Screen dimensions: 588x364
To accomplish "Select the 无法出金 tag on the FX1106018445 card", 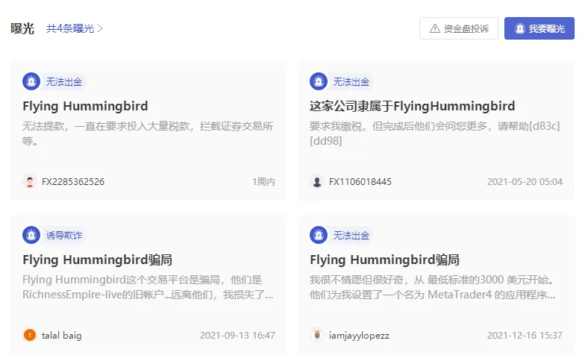I will point(351,82).
